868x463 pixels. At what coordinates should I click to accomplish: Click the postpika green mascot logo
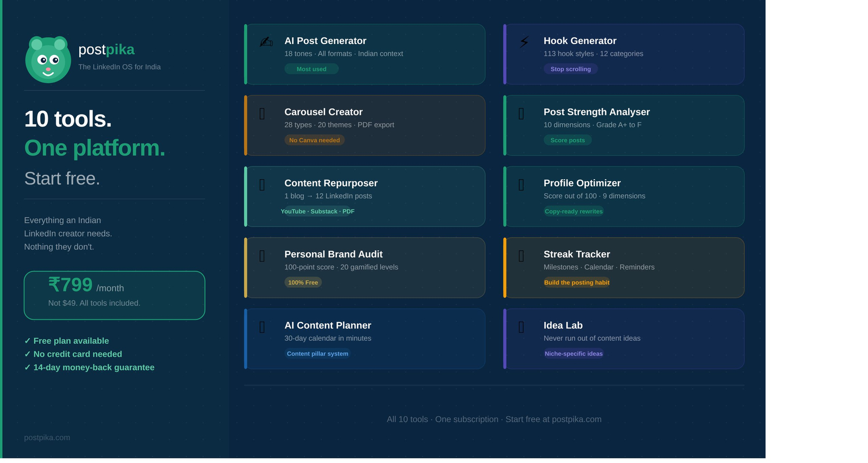tap(48, 60)
